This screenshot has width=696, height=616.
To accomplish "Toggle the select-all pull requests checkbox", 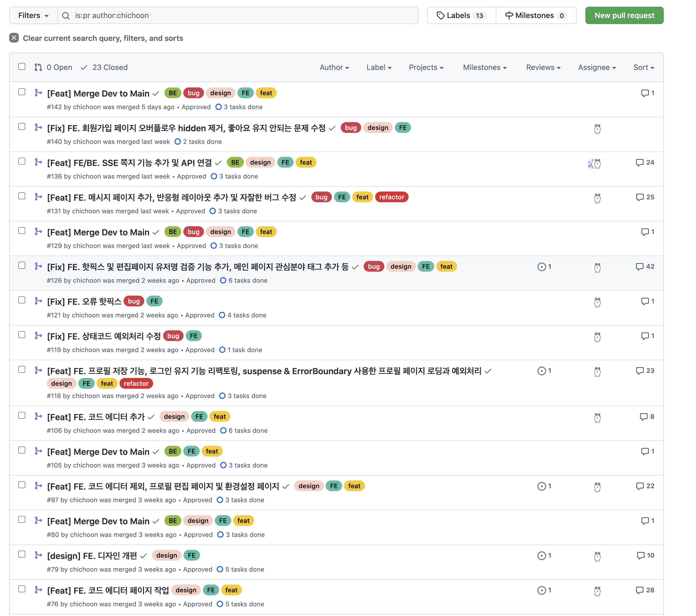I will point(22,67).
